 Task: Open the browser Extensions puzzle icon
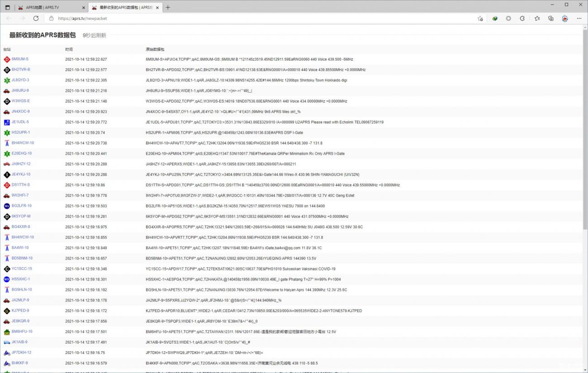(x=522, y=19)
